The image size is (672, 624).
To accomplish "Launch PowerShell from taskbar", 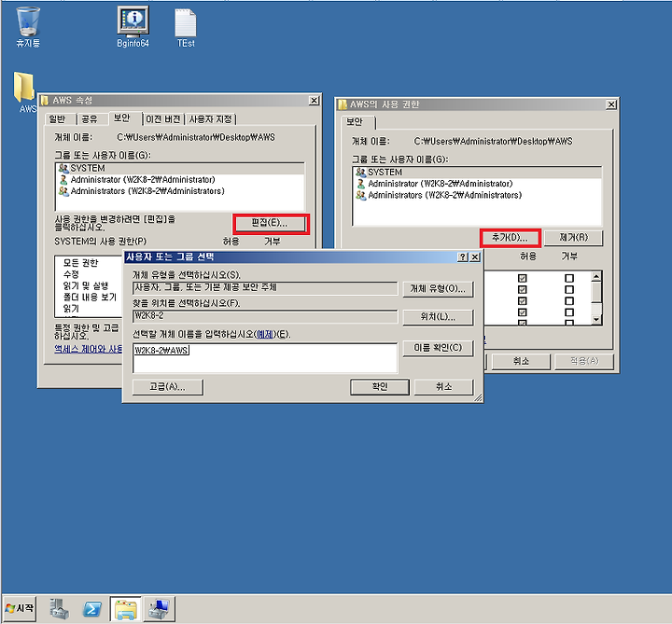I will click(92, 608).
